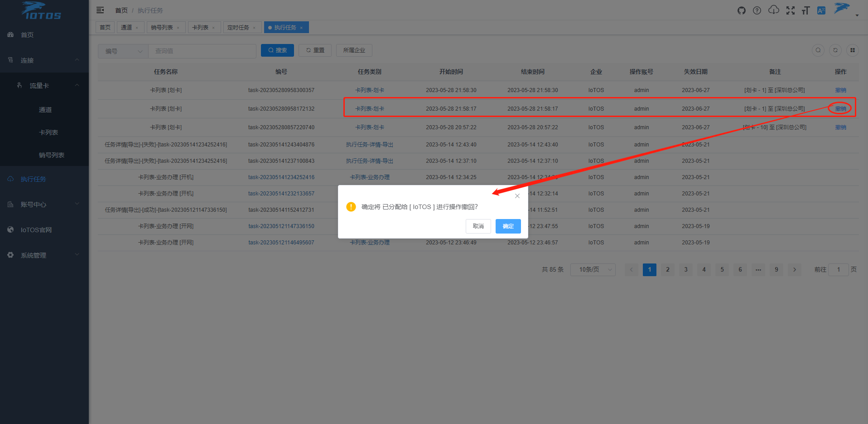Open the GitHub icon link
The width and height of the screenshot is (868, 424).
[x=741, y=10]
